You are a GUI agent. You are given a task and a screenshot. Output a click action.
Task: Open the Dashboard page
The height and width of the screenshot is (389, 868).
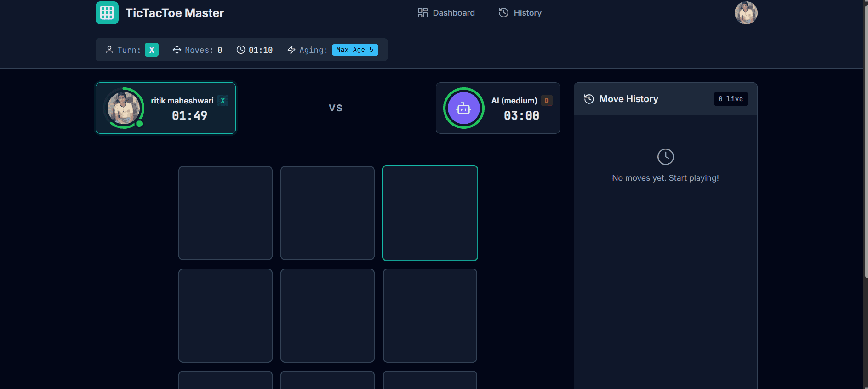click(446, 13)
